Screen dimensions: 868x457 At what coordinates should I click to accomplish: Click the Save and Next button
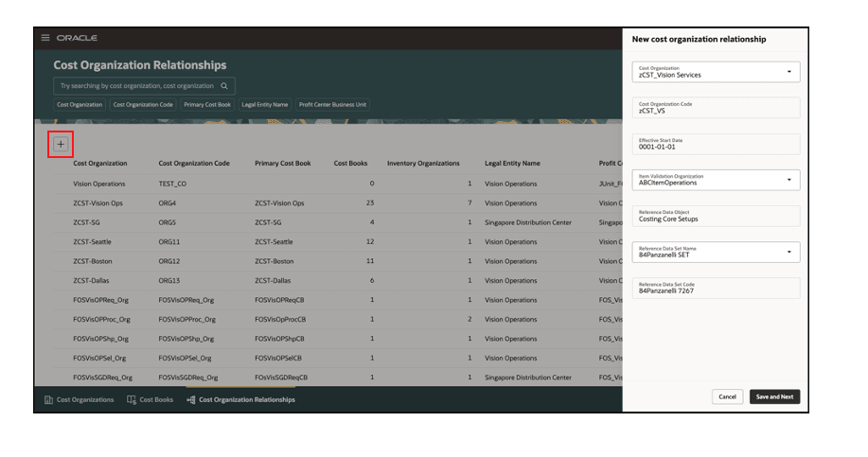774,396
